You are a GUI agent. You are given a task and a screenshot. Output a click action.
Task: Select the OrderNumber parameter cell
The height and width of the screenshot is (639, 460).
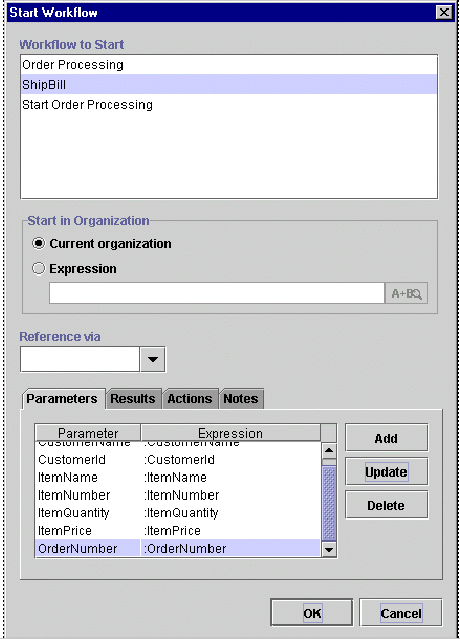click(x=88, y=548)
